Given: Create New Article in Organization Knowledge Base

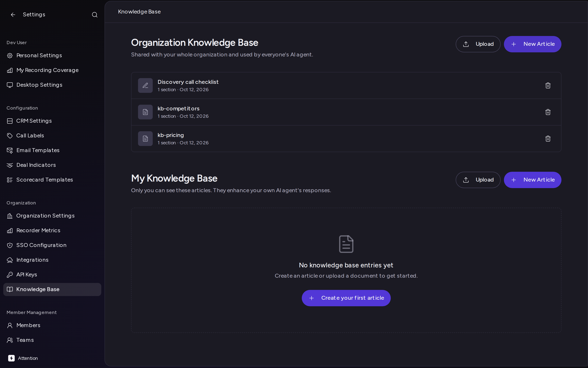Looking at the screenshot, I should coord(532,44).
